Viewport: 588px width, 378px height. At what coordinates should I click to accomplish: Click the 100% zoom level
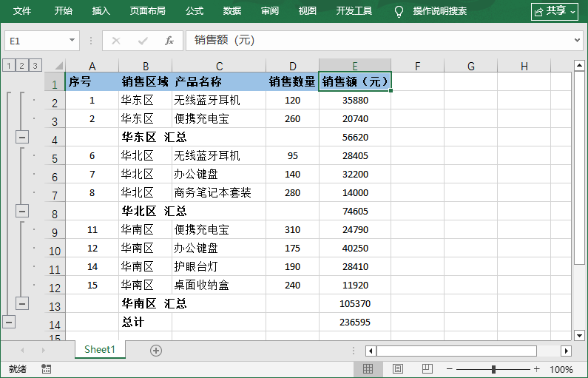(561, 369)
